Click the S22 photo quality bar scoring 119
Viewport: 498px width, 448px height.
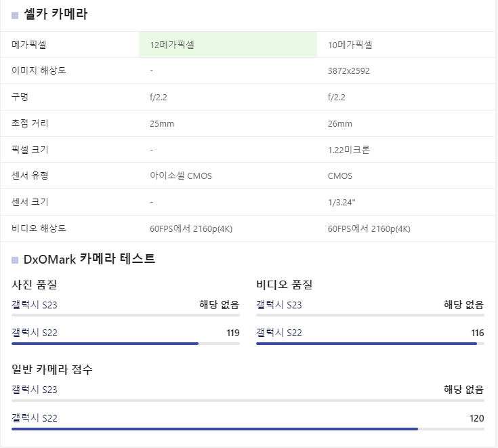tap(125, 344)
